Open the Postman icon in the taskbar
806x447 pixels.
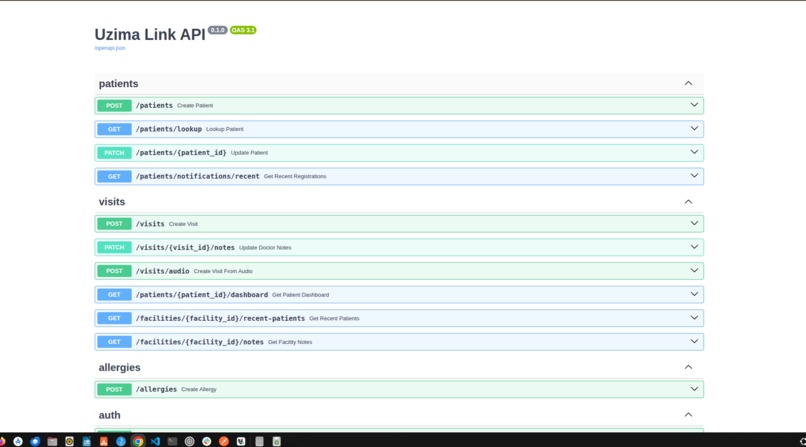click(x=224, y=441)
